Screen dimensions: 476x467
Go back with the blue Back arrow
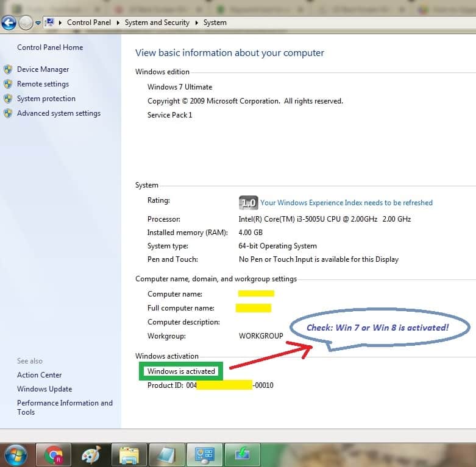coord(9,23)
